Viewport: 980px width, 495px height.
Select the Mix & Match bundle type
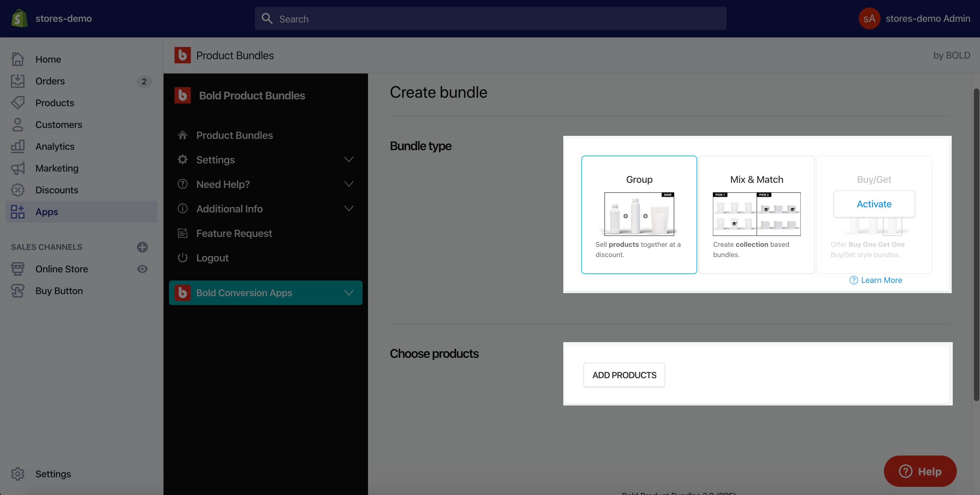tap(757, 214)
